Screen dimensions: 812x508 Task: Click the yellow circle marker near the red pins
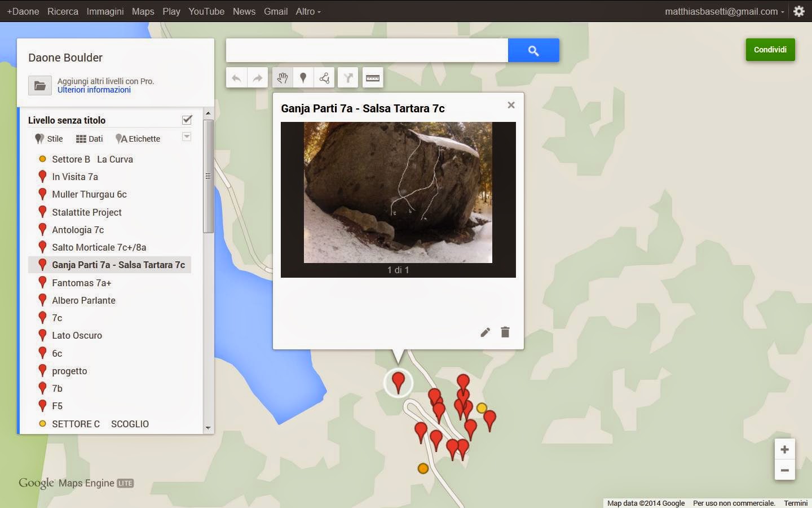tap(482, 408)
